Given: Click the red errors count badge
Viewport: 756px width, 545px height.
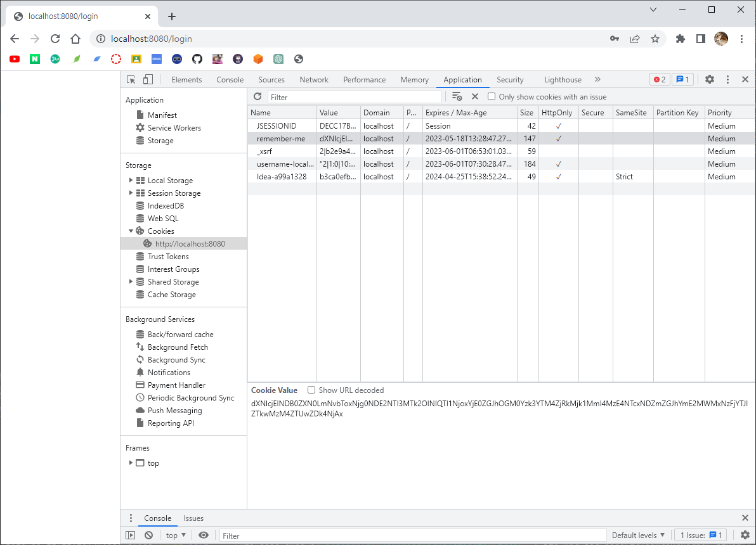Looking at the screenshot, I should tap(660, 79).
